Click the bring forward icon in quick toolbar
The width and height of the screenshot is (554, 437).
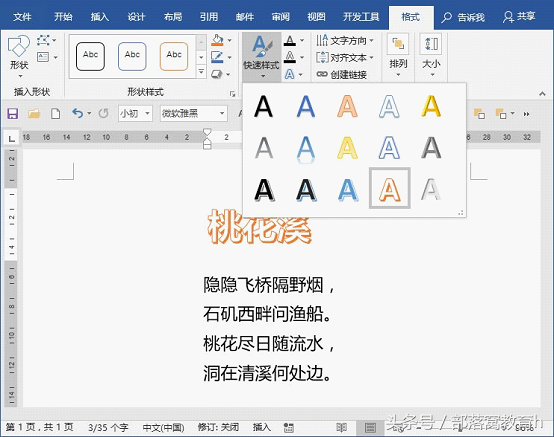coord(479,114)
